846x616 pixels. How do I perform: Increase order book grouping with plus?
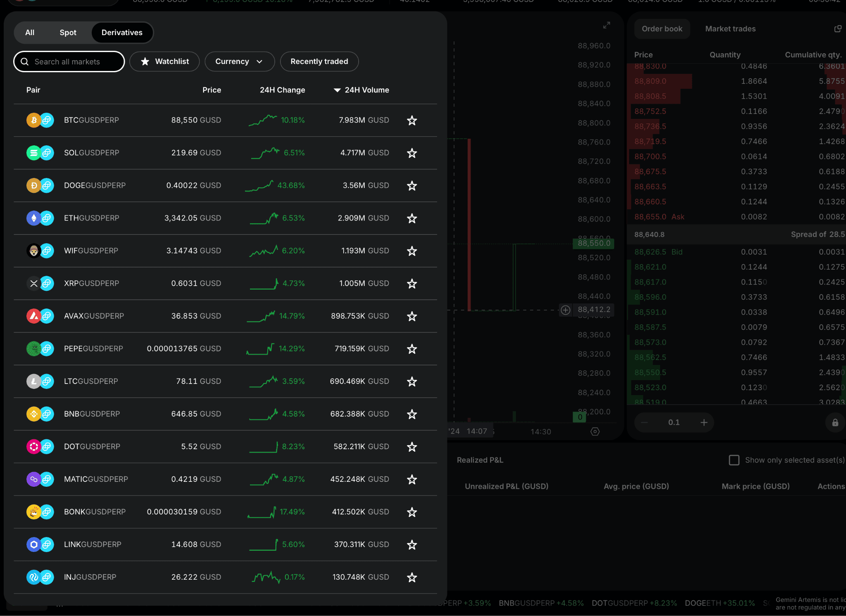(x=704, y=422)
